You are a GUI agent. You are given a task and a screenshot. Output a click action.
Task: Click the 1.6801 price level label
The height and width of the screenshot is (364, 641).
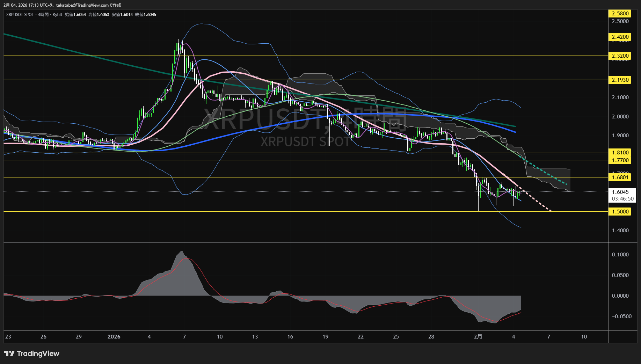click(x=620, y=177)
